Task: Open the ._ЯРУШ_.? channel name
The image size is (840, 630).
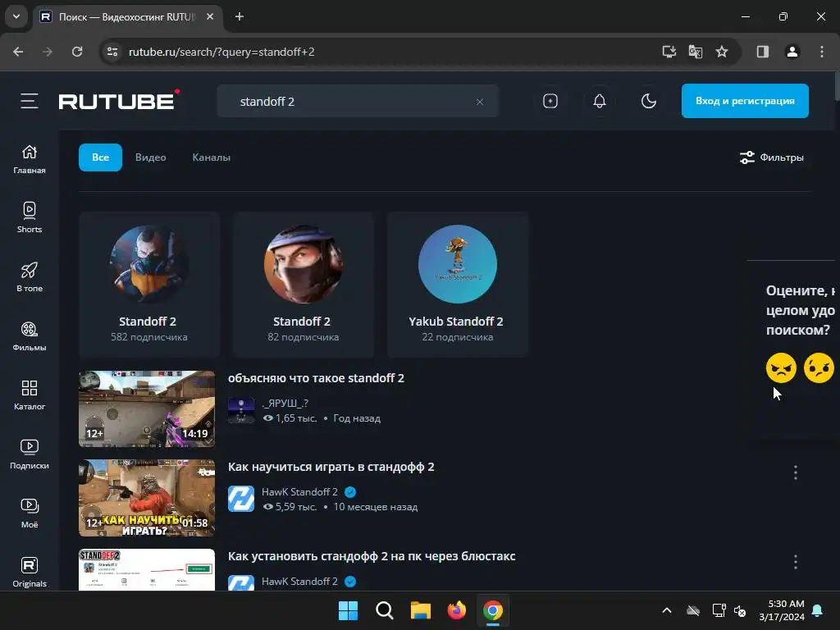Action: (x=285, y=403)
